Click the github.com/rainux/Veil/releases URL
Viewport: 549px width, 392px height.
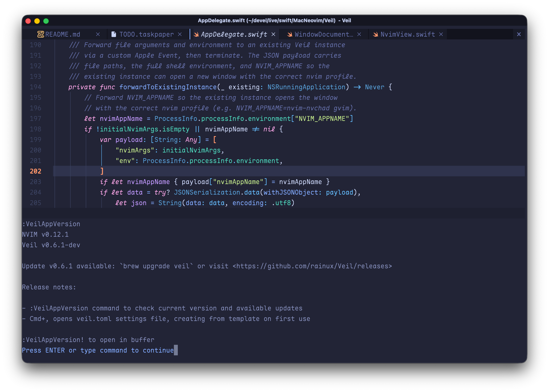pos(312,266)
